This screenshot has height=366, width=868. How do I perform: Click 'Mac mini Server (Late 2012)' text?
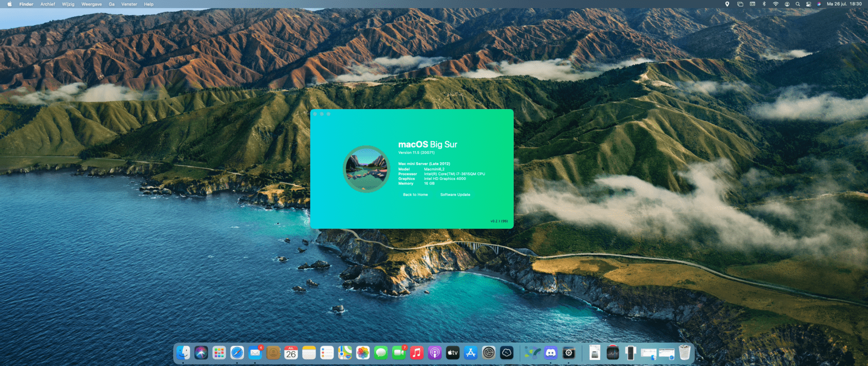click(x=424, y=164)
